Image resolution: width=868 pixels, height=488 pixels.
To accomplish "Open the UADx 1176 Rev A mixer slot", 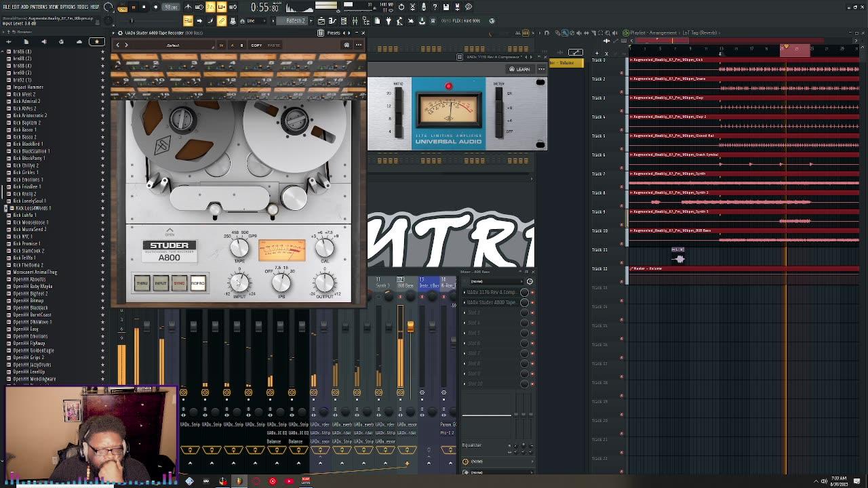I will point(491,292).
